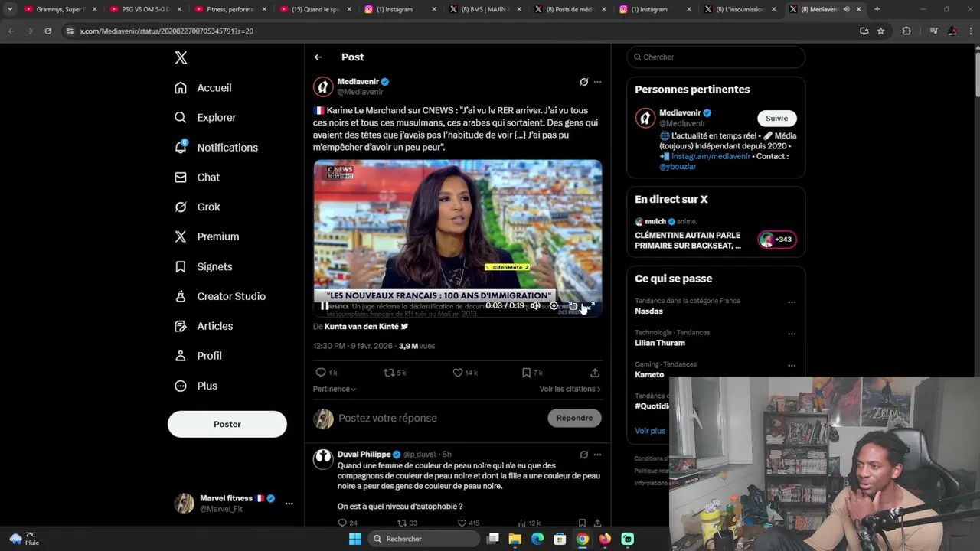This screenshot has width=980, height=551.
Task: Open Notifications in the sidebar
Action: pyautogui.click(x=216, y=148)
